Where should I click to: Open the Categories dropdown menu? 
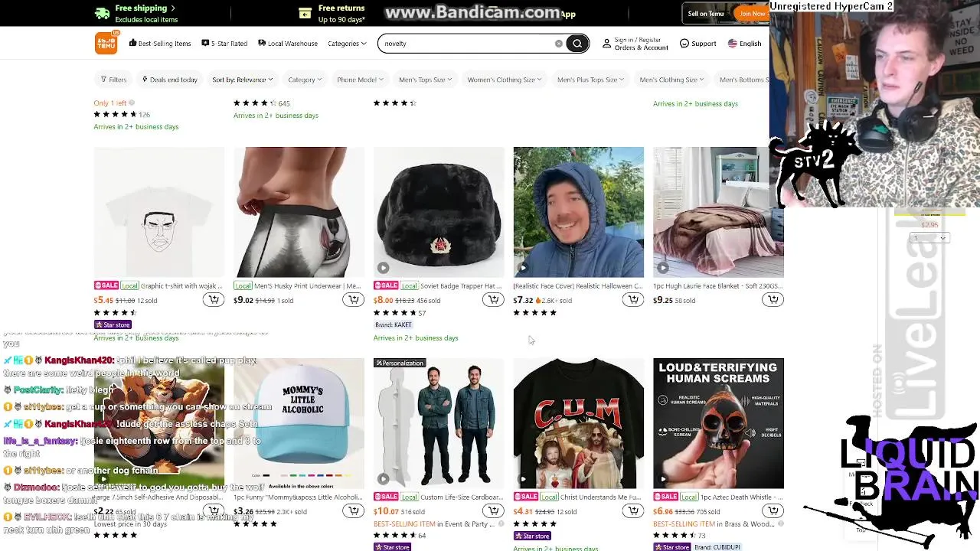pyautogui.click(x=347, y=44)
